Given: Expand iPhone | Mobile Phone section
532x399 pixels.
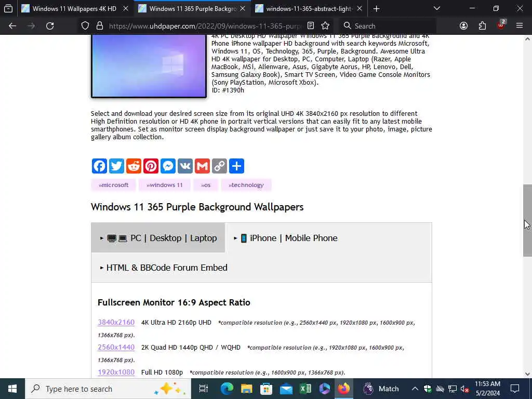Looking at the screenshot, I should [x=286, y=238].
